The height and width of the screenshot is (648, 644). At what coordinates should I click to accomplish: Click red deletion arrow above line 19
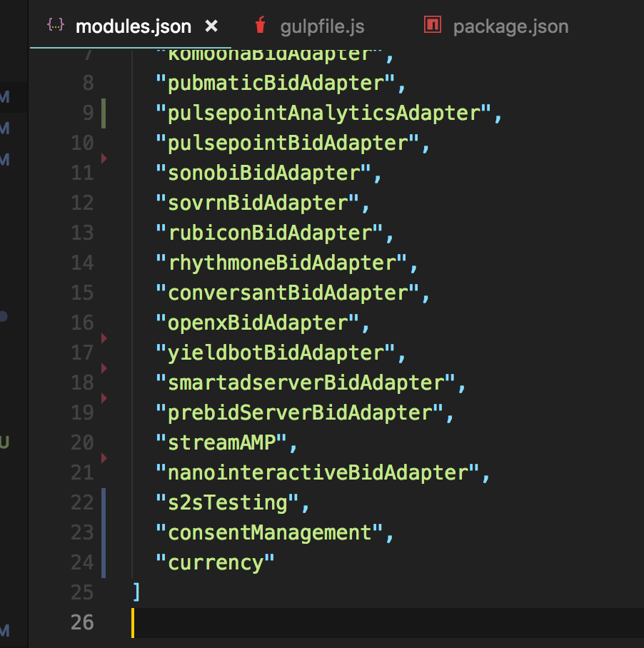[x=104, y=398]
